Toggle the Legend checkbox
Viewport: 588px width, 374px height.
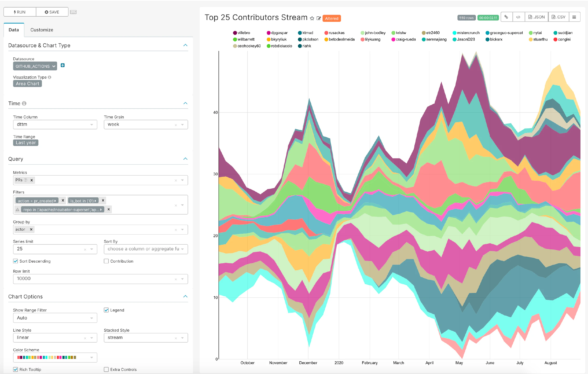106,310
